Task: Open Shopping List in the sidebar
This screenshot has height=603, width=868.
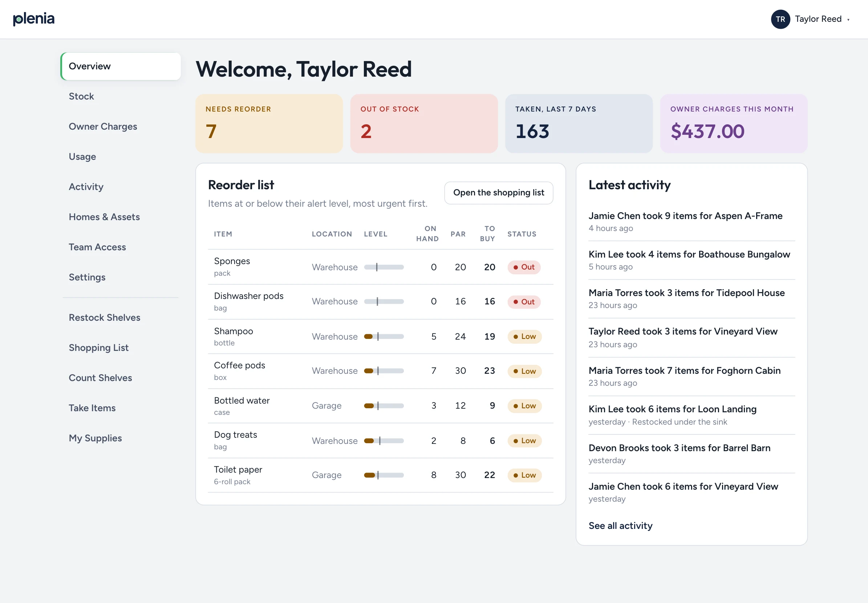Action: (98, 348)
